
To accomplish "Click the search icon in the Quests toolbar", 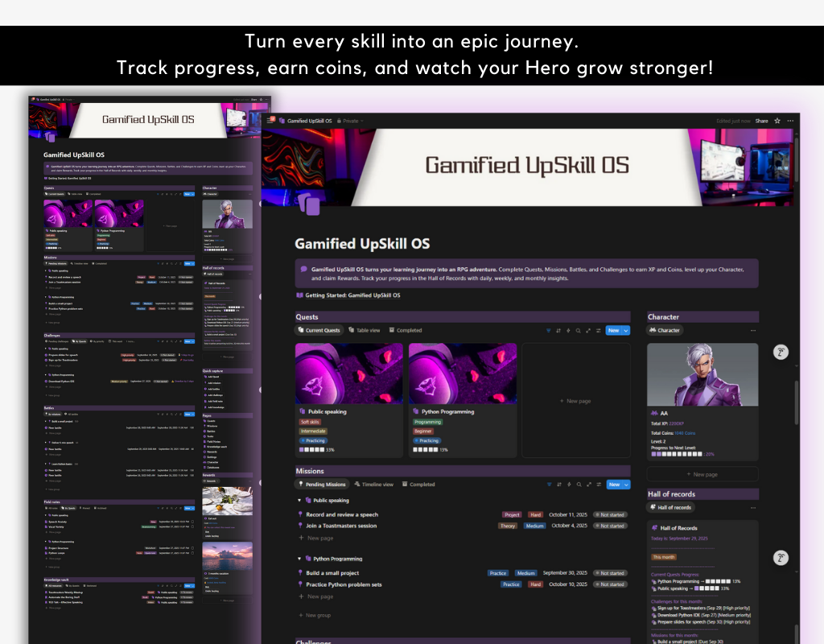I will click(578, 331).
